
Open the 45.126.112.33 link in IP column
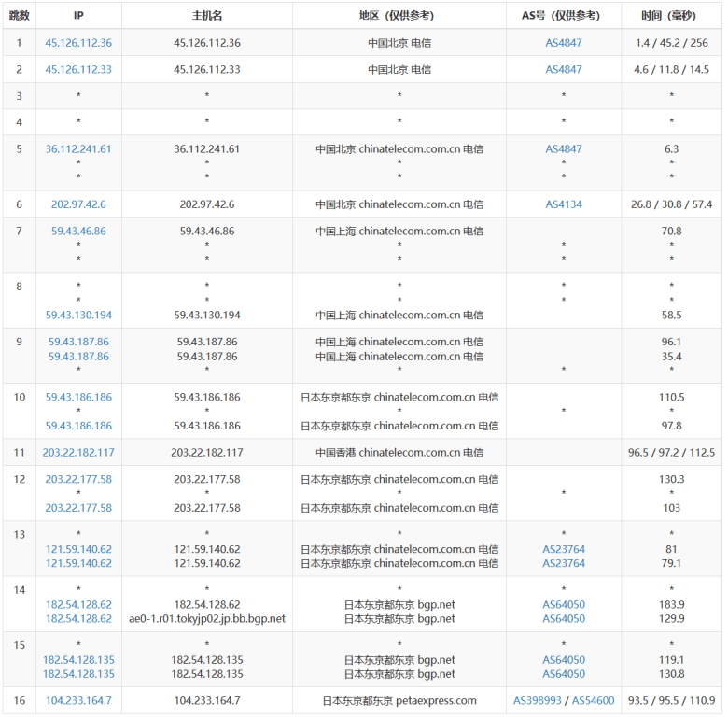tap(78, 70)
